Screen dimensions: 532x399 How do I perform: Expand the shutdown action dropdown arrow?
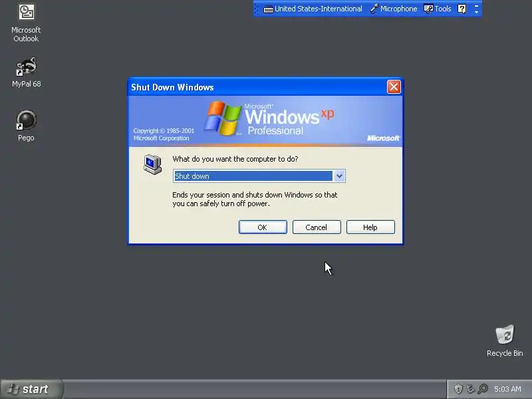point(339,176)
